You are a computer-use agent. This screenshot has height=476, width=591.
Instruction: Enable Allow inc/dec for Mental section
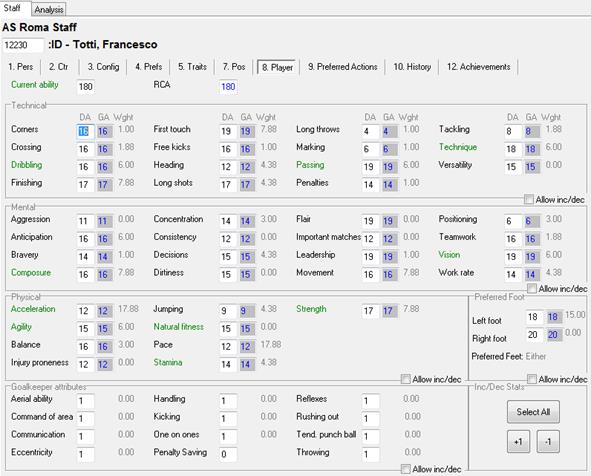(532, 289)
